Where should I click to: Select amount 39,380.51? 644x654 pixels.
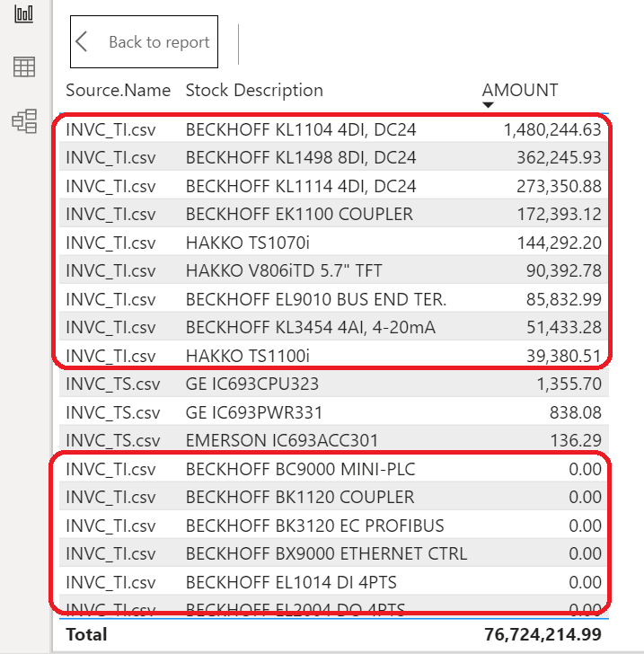pos(563,356)
